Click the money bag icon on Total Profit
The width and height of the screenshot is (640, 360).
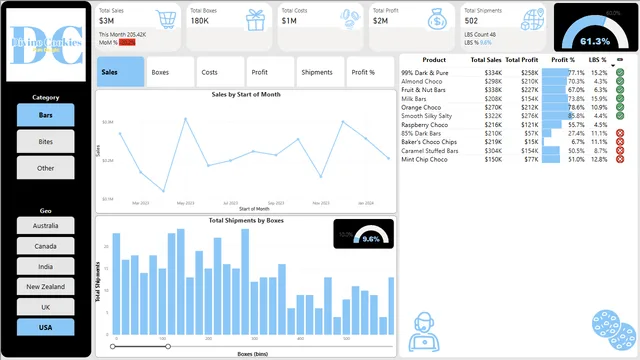(x=437, y=20)
